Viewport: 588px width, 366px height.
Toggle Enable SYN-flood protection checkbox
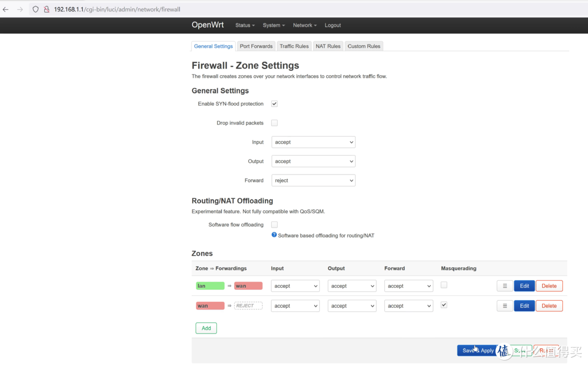pos(274,104)
